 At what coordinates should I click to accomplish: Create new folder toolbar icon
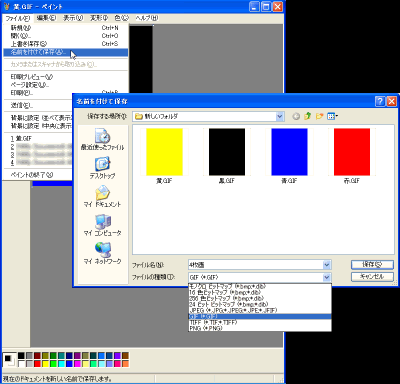click(320, 116)
